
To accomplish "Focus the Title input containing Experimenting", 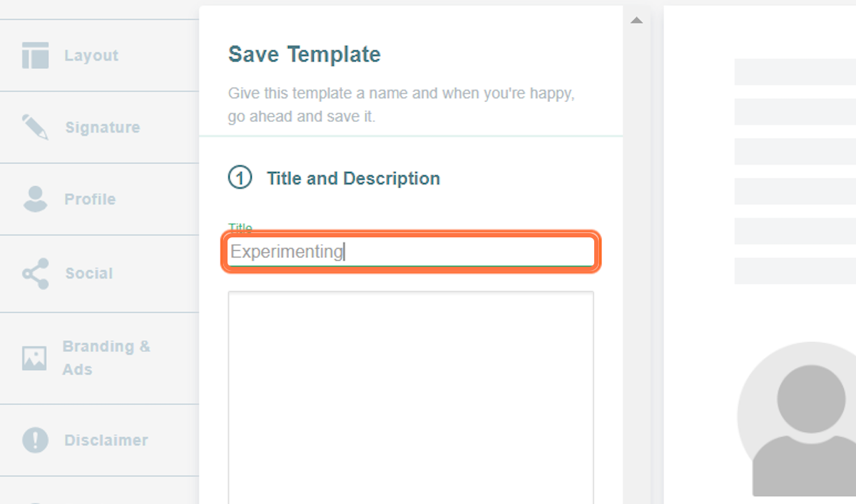I will tap(410, 252).
